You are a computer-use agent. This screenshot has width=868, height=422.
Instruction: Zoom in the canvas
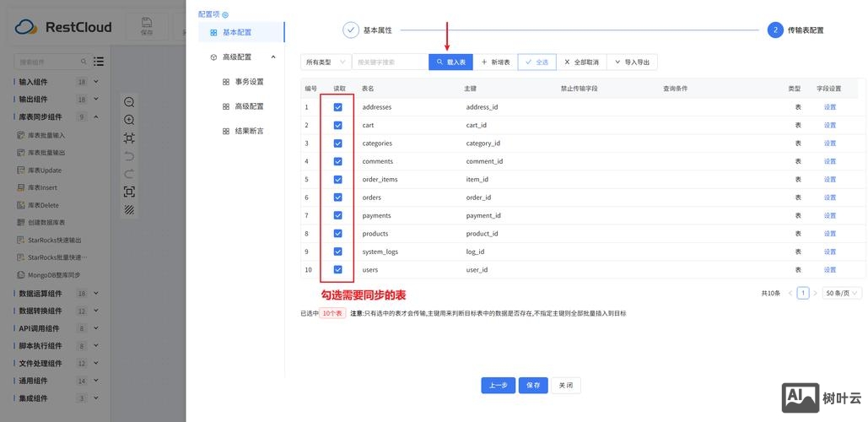129,120
